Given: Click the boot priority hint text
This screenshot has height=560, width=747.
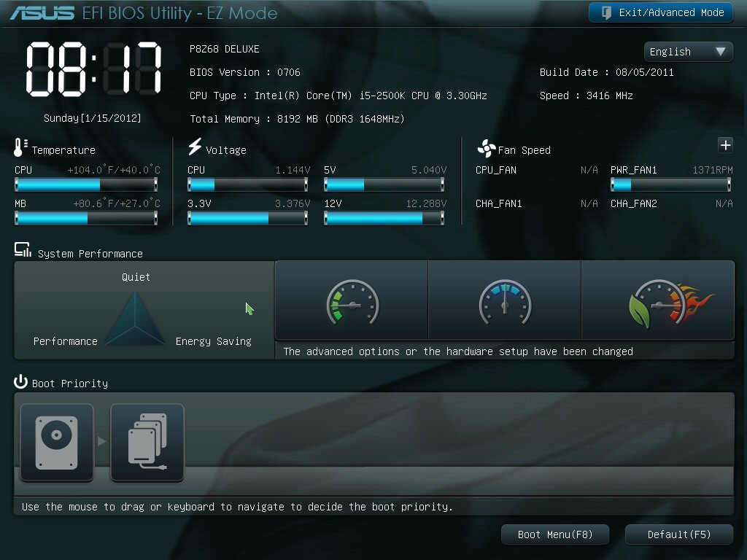Looking at the screenshot, I should pyautogui.click(x=237, y=507).
